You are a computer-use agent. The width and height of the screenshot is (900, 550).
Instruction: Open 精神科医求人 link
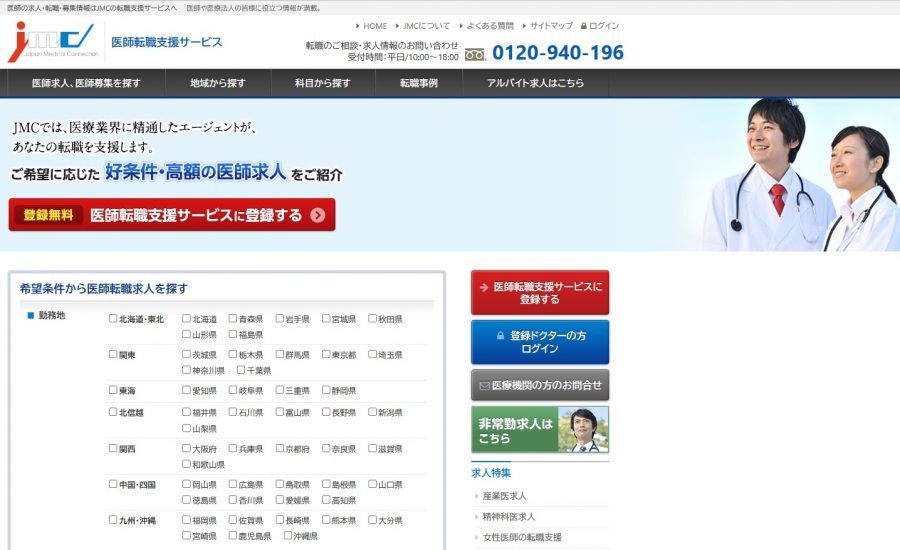coord(509,517)
